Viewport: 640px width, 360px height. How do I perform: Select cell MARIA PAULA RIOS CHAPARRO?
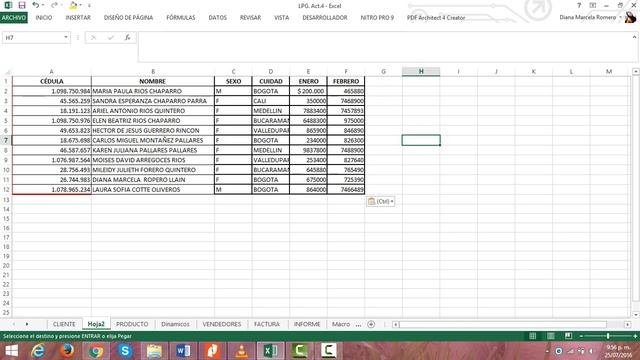[153, 91]
